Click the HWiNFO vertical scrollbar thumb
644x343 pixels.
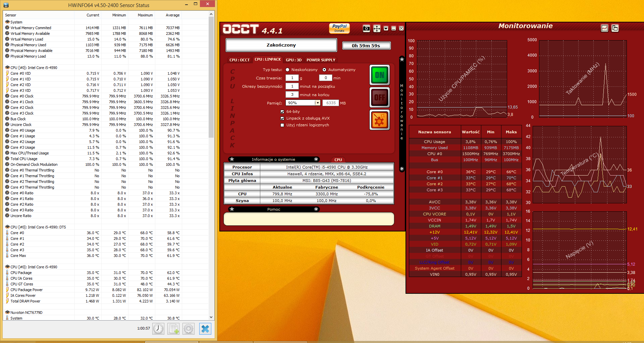211,77
